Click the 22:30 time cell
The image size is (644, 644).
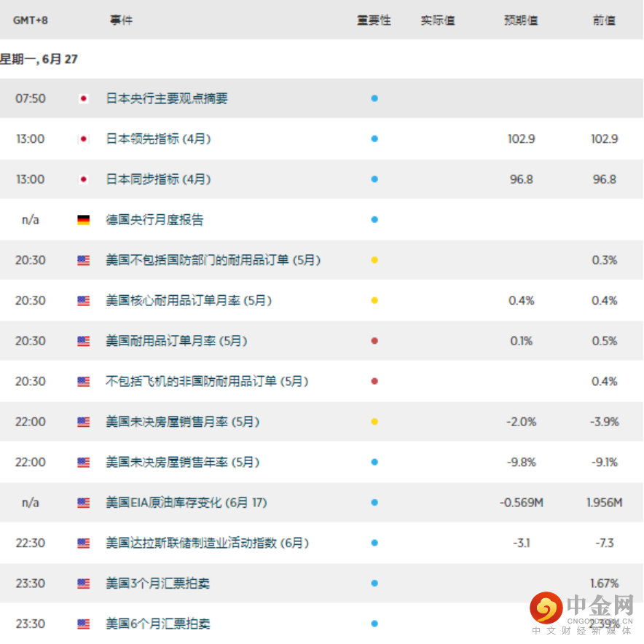(31, 543)
